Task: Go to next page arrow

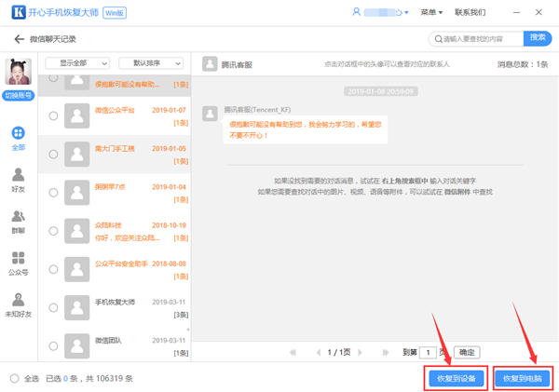Action: click(360, 353)
